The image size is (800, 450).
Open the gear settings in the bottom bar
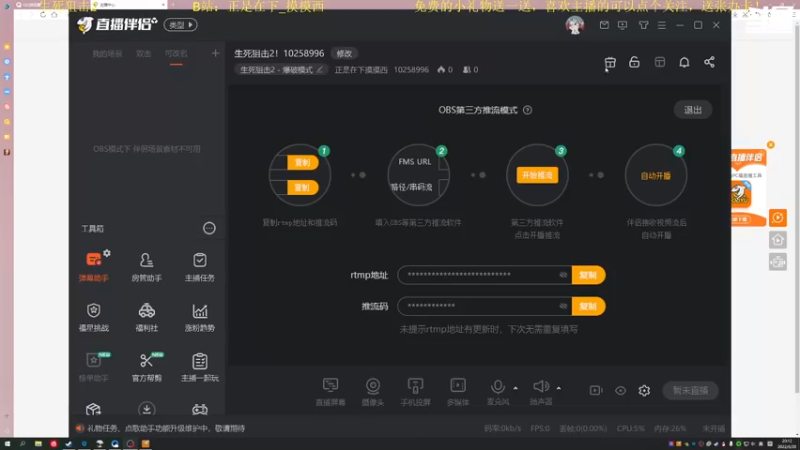click(644, 390)
